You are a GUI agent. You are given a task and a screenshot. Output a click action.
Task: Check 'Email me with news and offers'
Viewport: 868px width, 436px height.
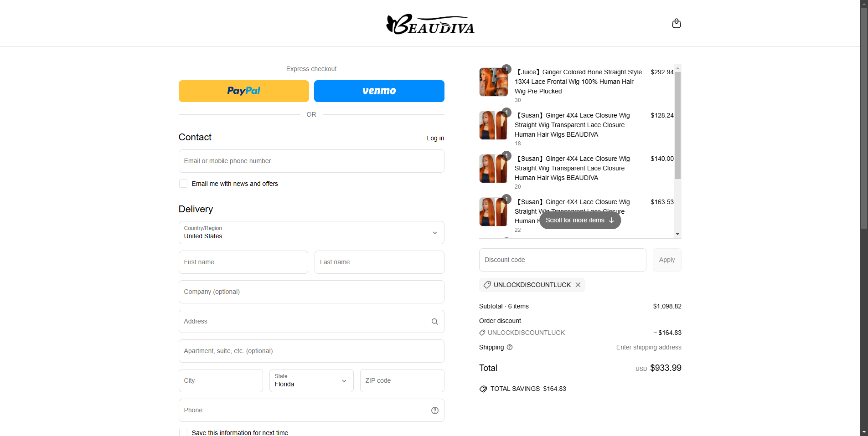click(183, 184)
